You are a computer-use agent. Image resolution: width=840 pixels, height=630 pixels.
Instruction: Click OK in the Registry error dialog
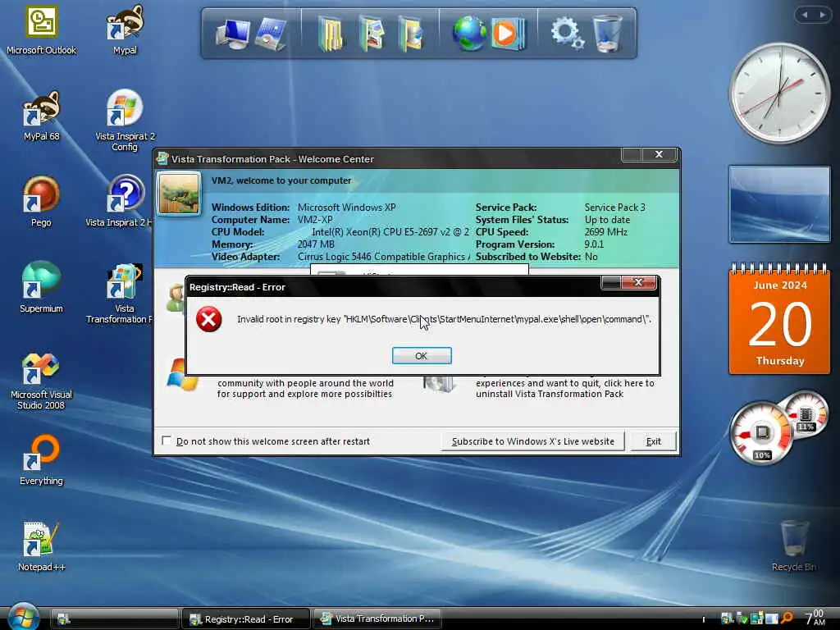coord(422,356)
